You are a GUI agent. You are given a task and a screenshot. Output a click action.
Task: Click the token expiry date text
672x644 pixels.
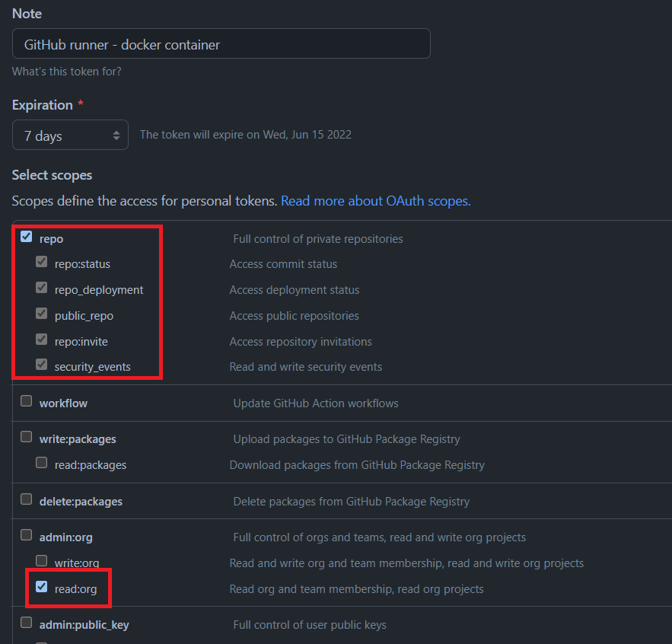point(246,135)
